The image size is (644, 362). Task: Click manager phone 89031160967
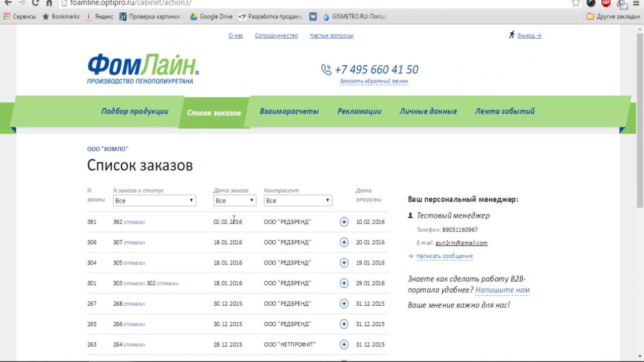[x=460, y=230]
